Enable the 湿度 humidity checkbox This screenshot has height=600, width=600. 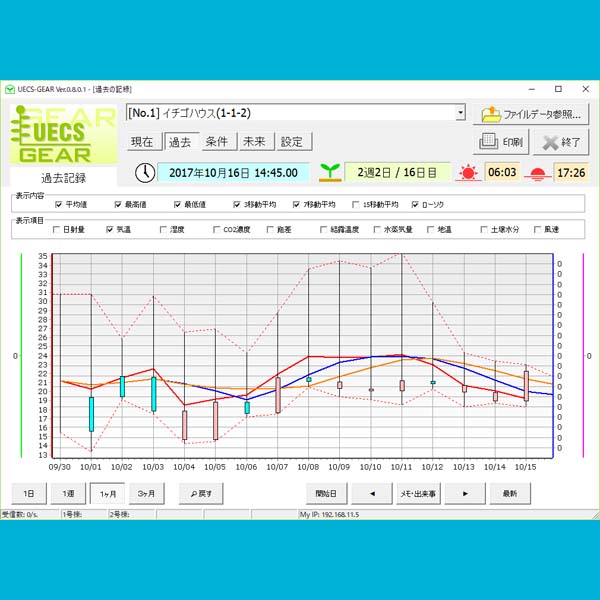(x=164, y=229)
